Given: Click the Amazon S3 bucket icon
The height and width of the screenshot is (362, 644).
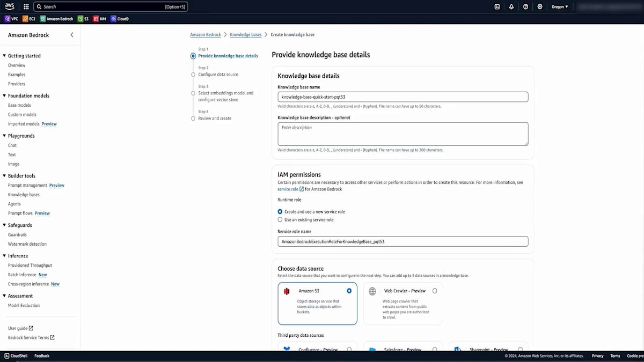Looking at the screenshot, I should (x=287, y=291).
